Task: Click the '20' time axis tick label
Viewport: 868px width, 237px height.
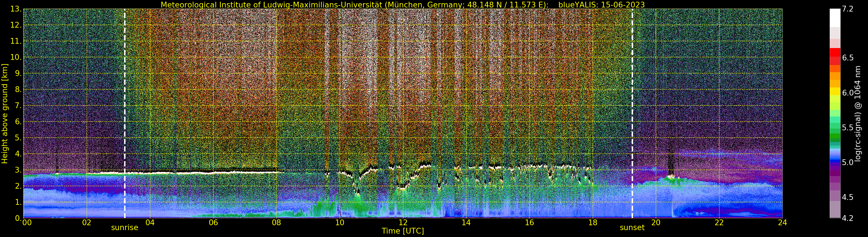Action: (656, 223)
